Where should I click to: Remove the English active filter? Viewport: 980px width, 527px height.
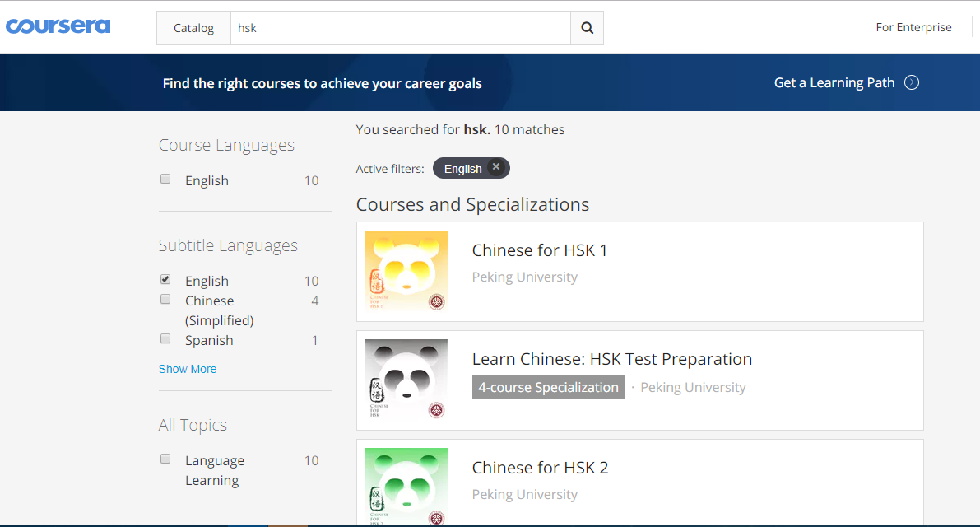point(495,167)
